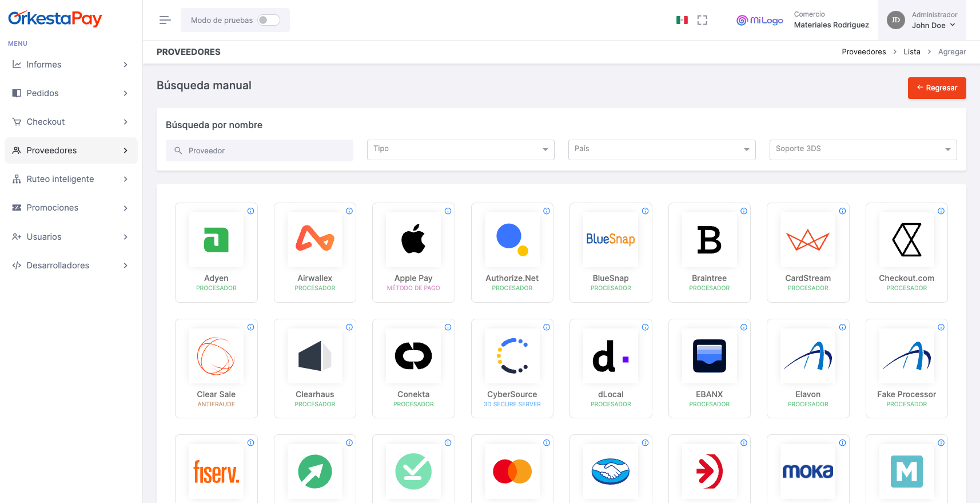Open the info icon on dLocal card
The width and height of the screenshot is (980, 503).
(645, 327)
